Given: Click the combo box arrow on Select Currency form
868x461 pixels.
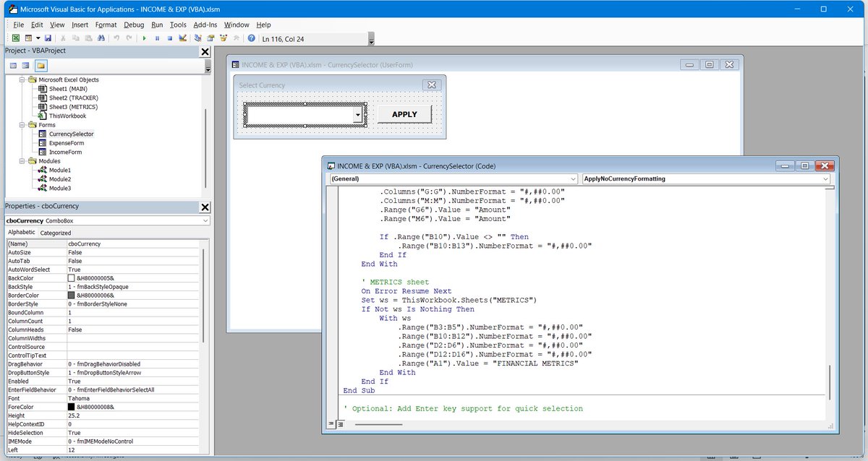Looking at the screenshot, I should pyautogui.click(x=357, y=116).
